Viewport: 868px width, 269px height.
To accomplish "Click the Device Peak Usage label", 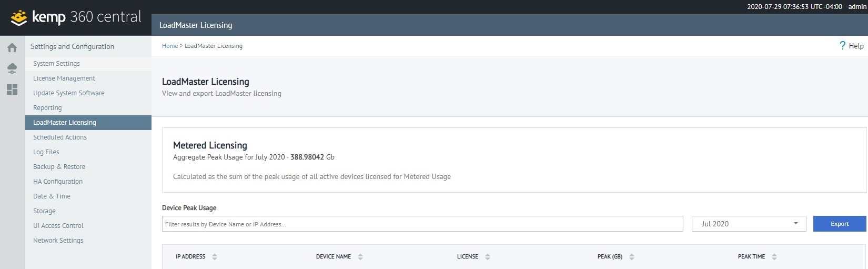I will 189,208.
